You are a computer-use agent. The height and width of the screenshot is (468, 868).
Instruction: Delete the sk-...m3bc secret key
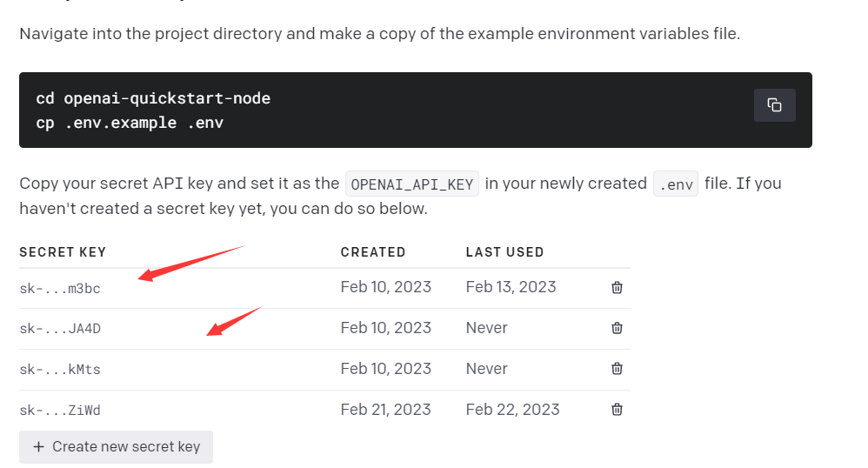pyautogui.click(x=617, y=287)
